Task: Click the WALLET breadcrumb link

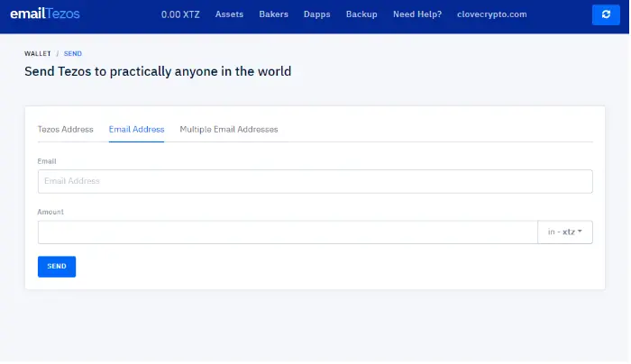Action: (x=38, y=53)
